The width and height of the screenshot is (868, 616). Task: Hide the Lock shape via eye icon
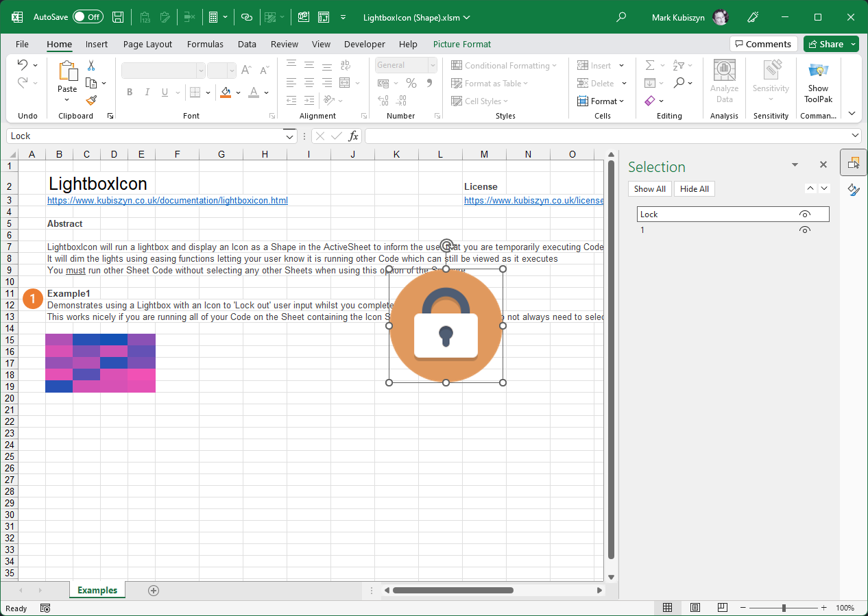pyautogui.click(x=805, y=214)
